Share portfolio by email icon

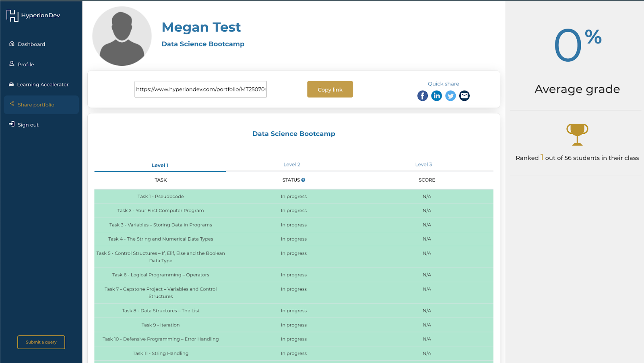coord(464,96)
